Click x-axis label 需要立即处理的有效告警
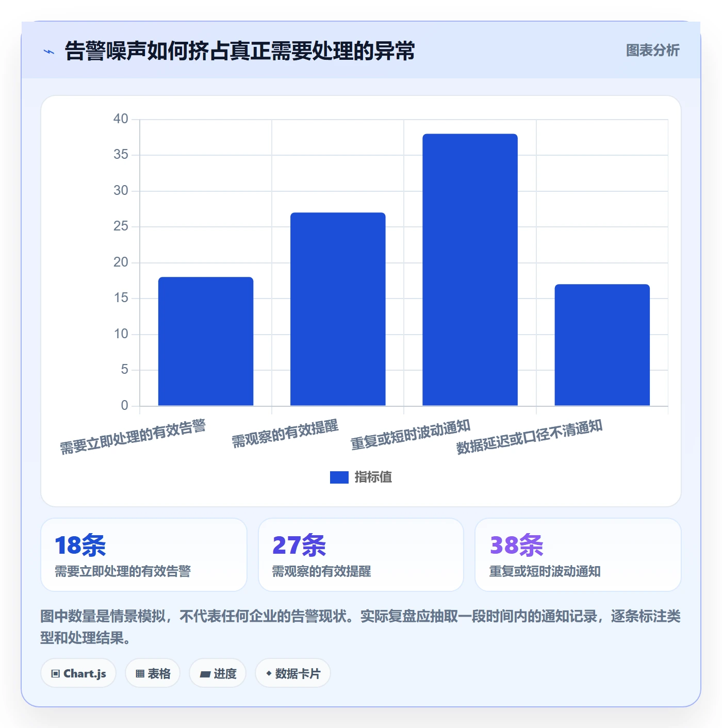The image size is (722, 728). [x=133, y=437]
